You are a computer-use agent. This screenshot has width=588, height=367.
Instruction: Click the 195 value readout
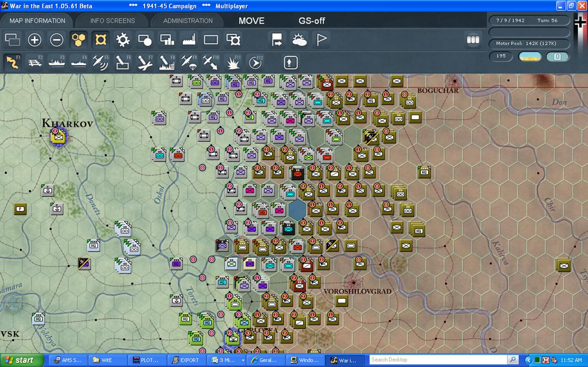501,56
